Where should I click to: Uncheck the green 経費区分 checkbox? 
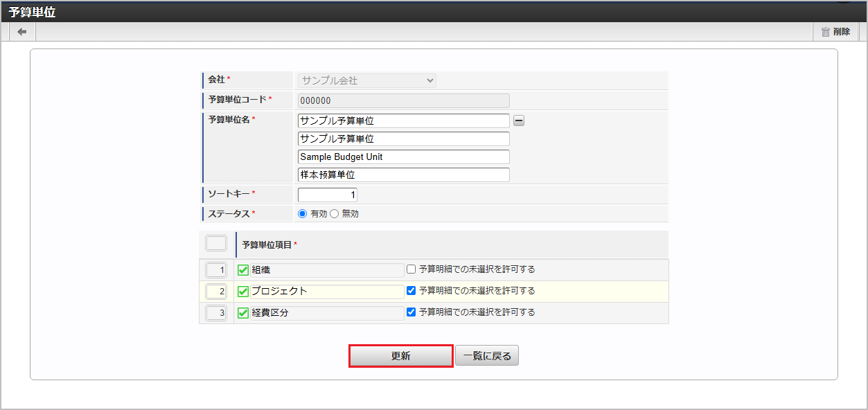coord(243,313)
